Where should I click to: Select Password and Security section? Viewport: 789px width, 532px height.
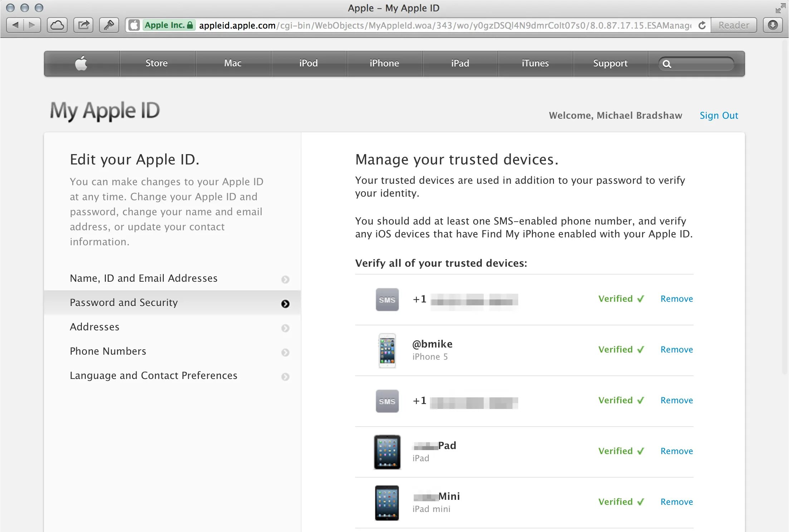coord(172,302)
